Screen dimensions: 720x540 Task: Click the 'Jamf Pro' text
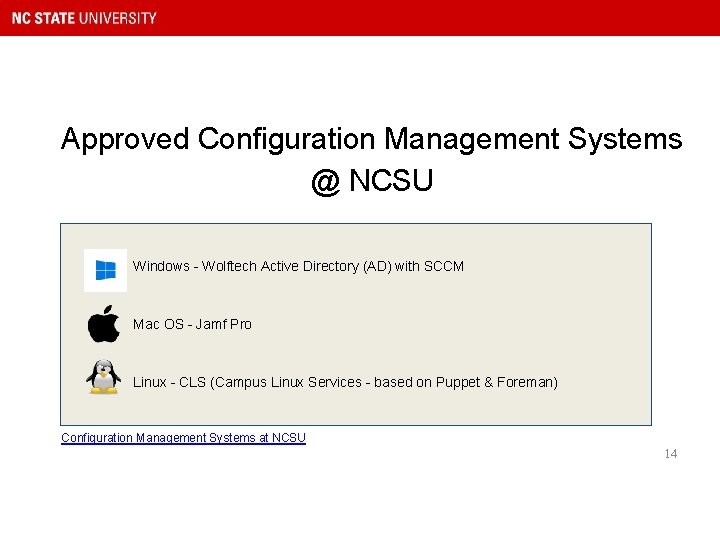tap(224, 324)
